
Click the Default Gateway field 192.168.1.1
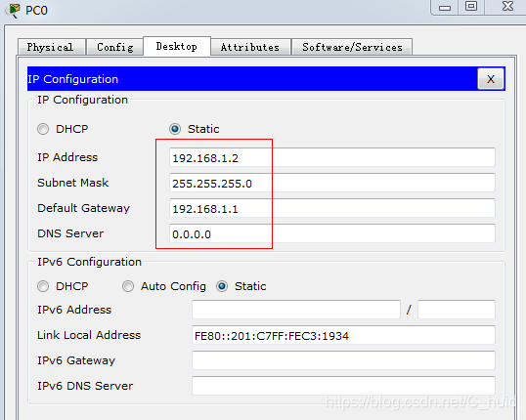tap(332, 208)
